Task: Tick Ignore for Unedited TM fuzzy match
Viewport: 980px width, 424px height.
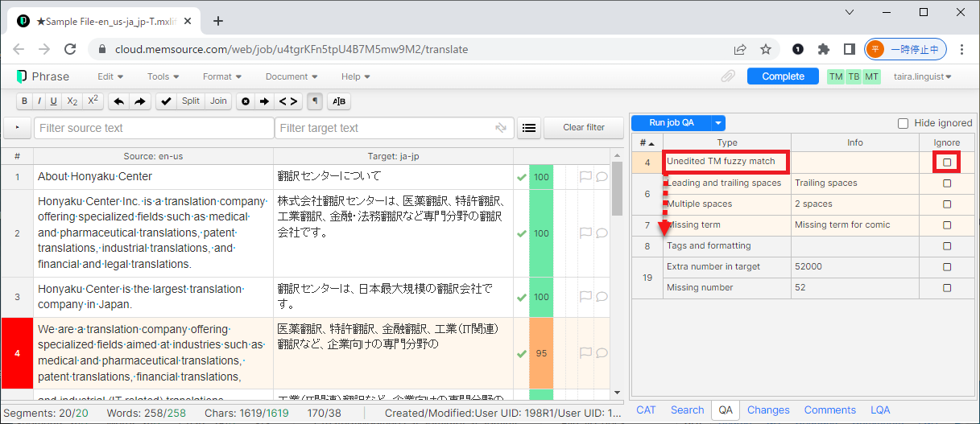Action: [947, 163]
